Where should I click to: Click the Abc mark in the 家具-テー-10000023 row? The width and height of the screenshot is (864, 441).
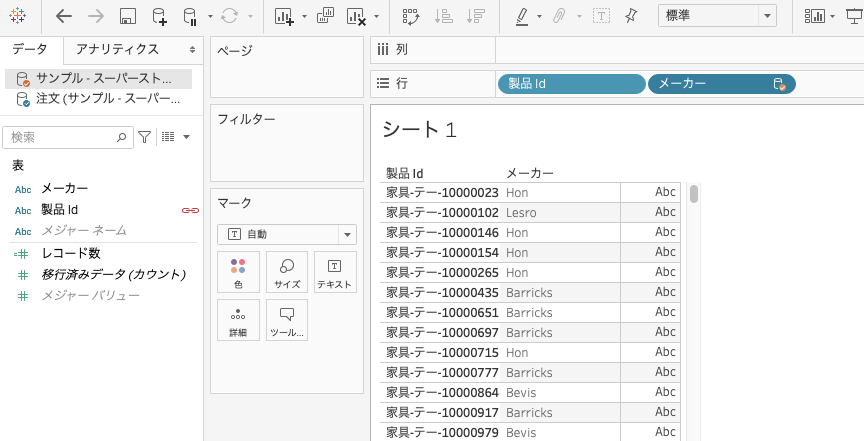click(x=665, y=192)
